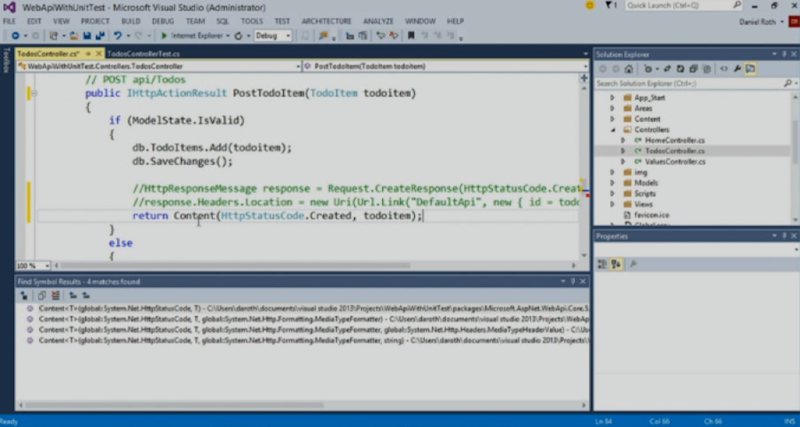800x427 pixels.
Task: Open the Internet Explorer browser target dropdown
Action: click(228, 36)
